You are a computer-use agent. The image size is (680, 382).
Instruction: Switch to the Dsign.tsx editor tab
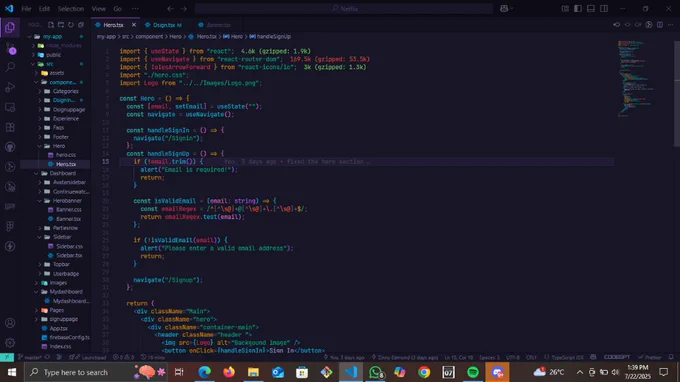[x=164, y=25]
